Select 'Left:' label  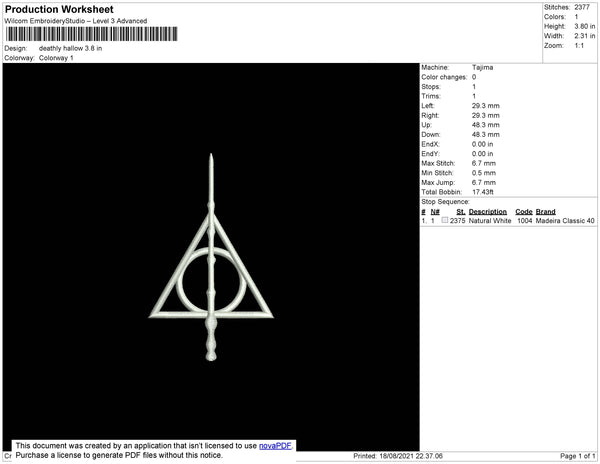coord(428,106)
